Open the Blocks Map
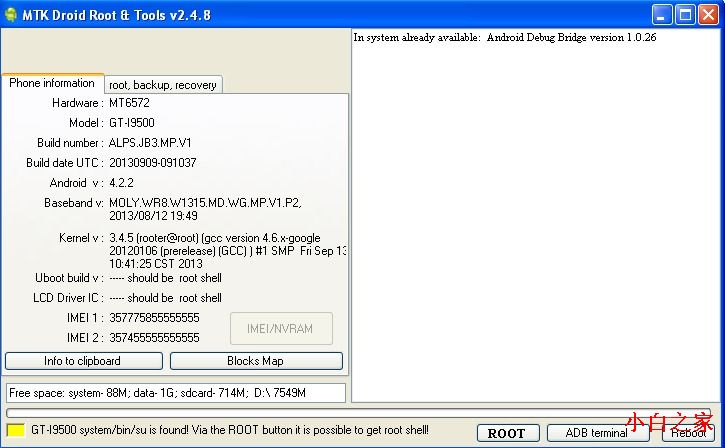The height and width of the screenshot is (448, 725). coord(256,361)
